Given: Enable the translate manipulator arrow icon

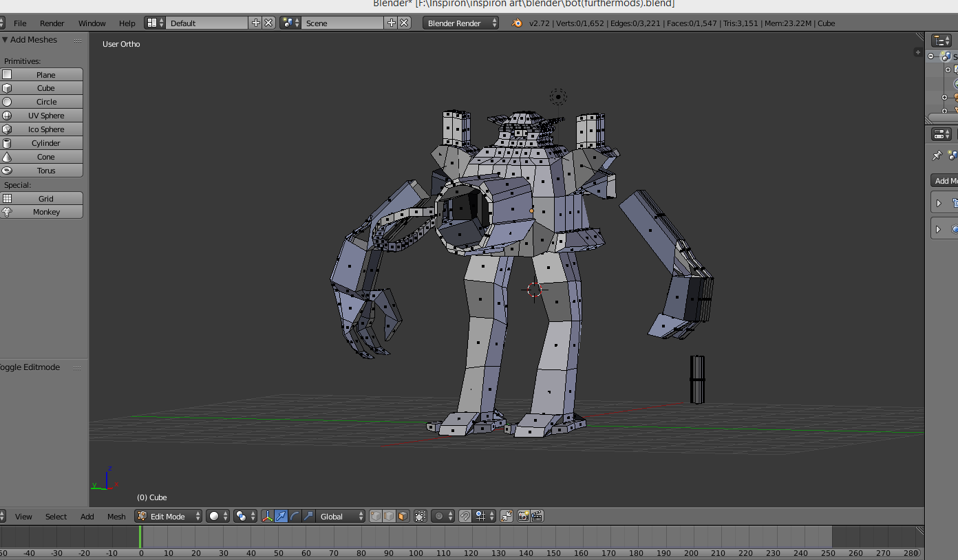Looking at the screenshot, I should tap(281, 516).
